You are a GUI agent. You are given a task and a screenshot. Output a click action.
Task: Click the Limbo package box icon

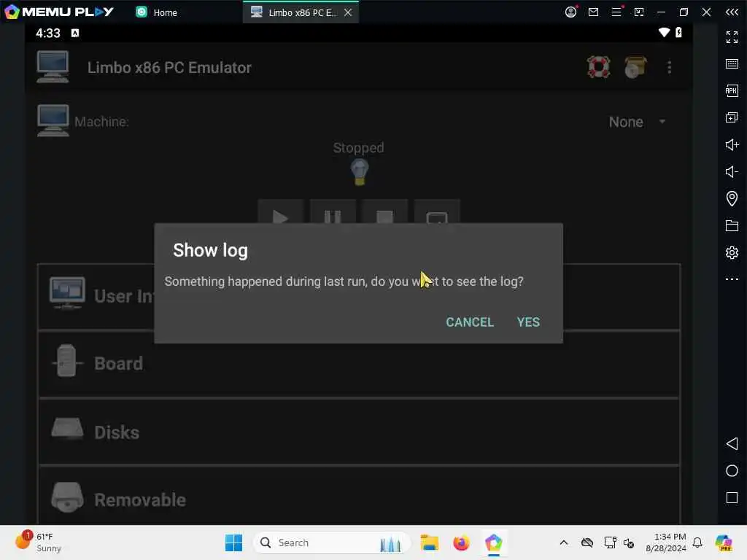click(x=635, y=67)
